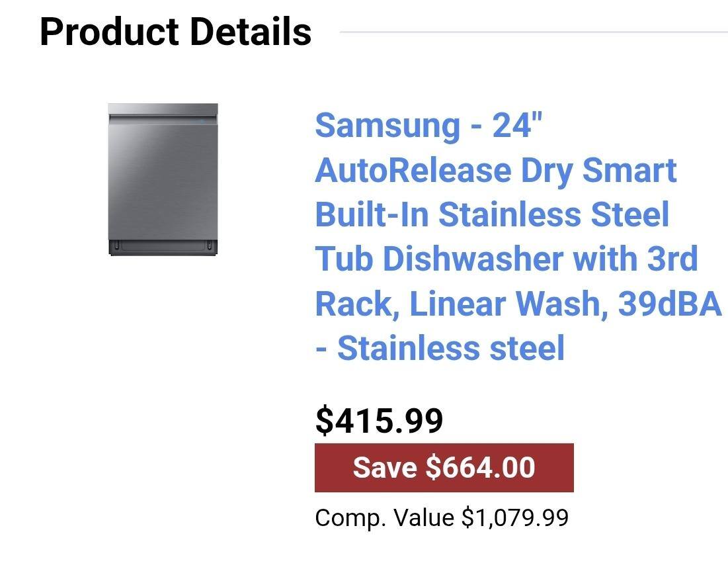Click the word "Samsung" in the title
The width and height of the screenshot is (728, 577).
(x=387, y=125)
